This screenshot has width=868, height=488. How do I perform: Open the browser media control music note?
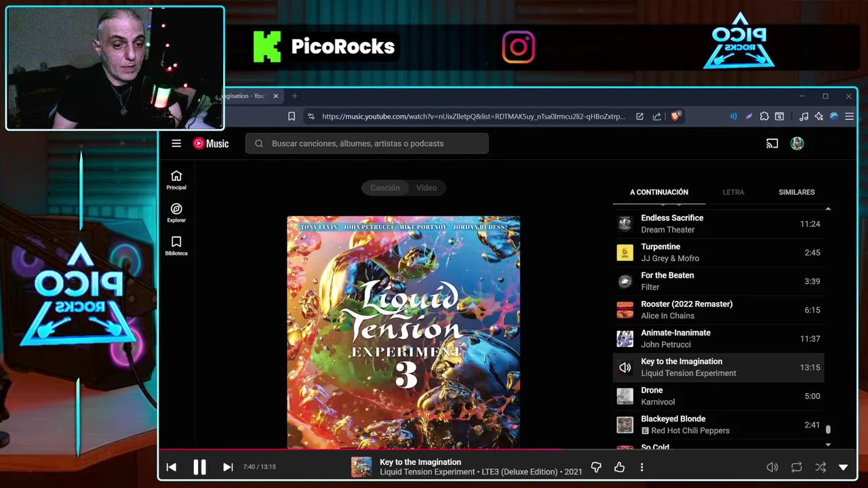click(x=804, y=117)
